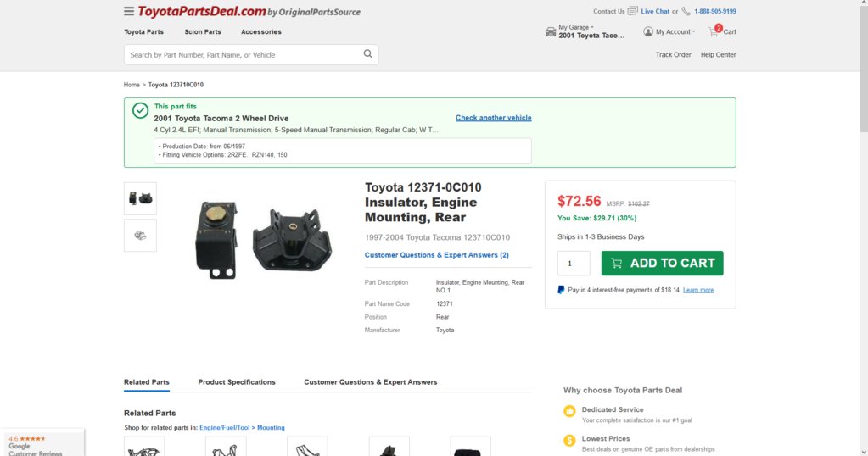Open the hamburger menu icon
The width and height of the screenshot is (868, 456).
[128, 11]
